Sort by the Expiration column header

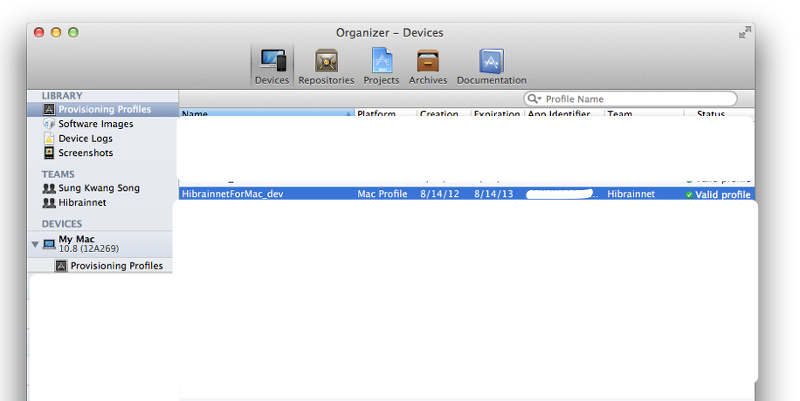497,113
